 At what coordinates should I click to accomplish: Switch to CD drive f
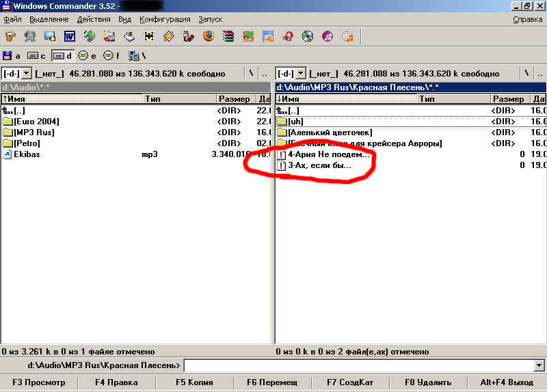(x=112, y=56)
